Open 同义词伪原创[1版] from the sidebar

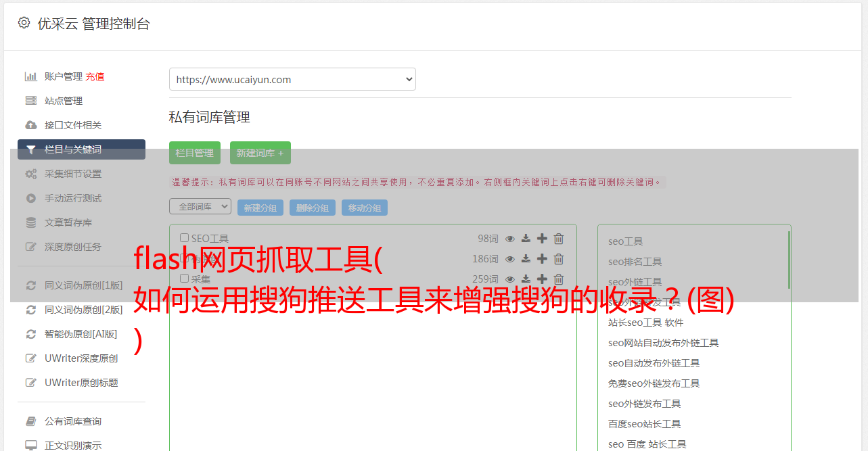[x=84, y=285]
